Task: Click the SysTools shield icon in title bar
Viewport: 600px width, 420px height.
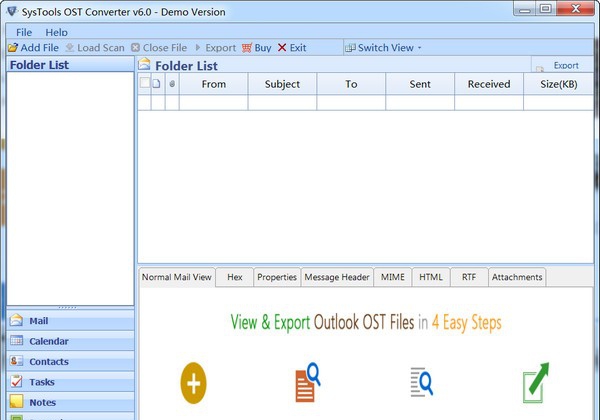Action: tap(11, 11)
